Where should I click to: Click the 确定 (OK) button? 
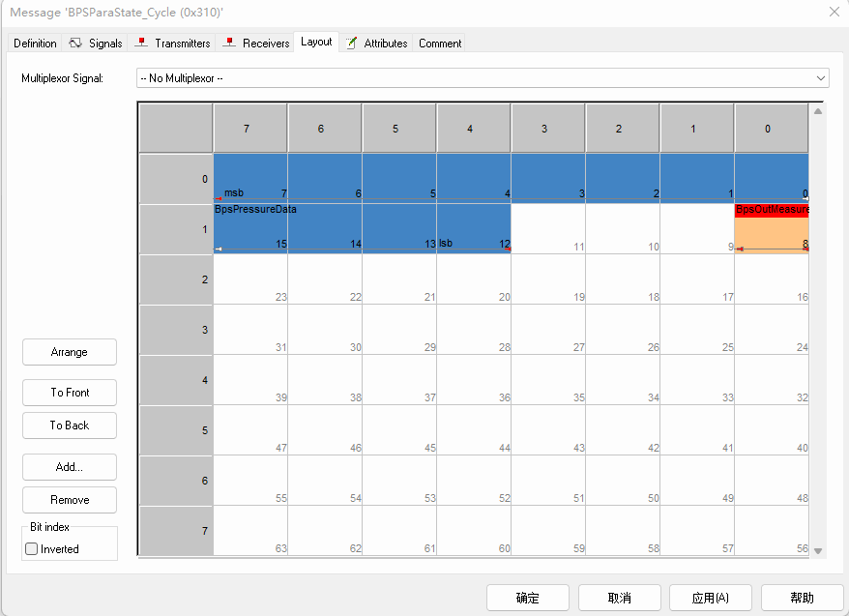tap(528, 598)
